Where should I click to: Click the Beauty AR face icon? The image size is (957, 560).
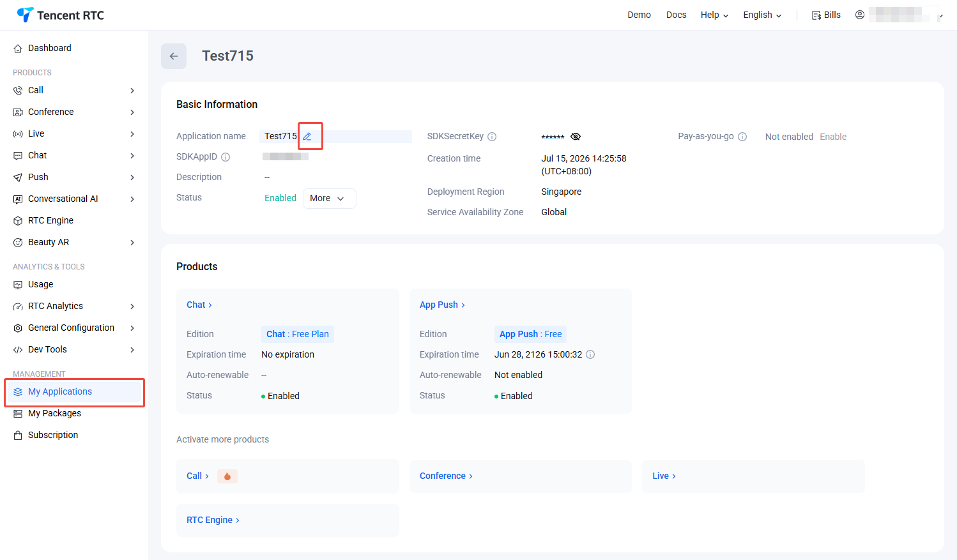click(18, 243)
